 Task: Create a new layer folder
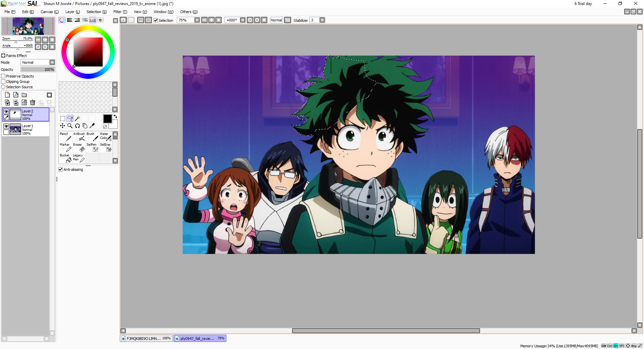pyautogui.click(x=24, y=95)
